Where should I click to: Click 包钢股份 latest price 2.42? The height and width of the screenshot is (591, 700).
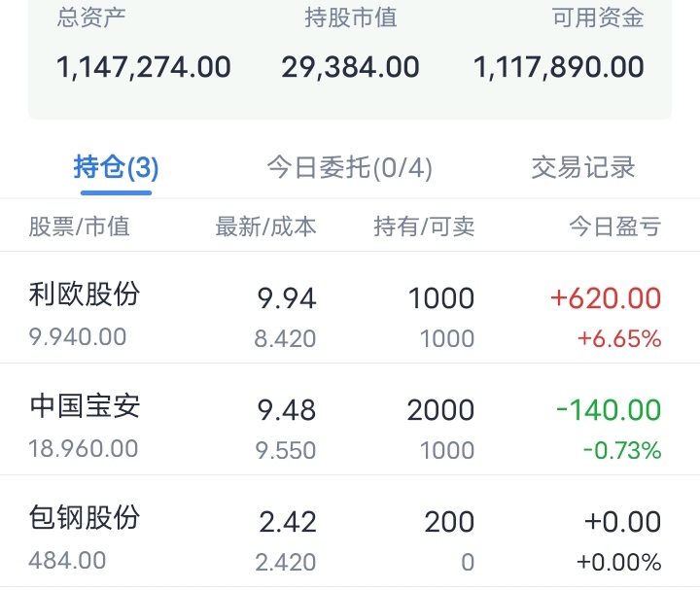288,522
